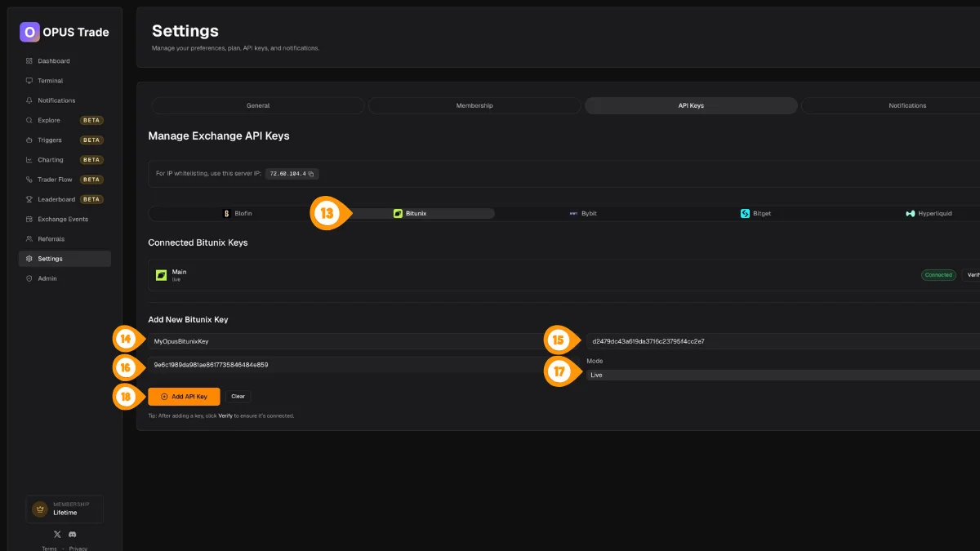Select the Bitunix exchange tab
Screen dimensions: 980x551
(x=409, y=213)
